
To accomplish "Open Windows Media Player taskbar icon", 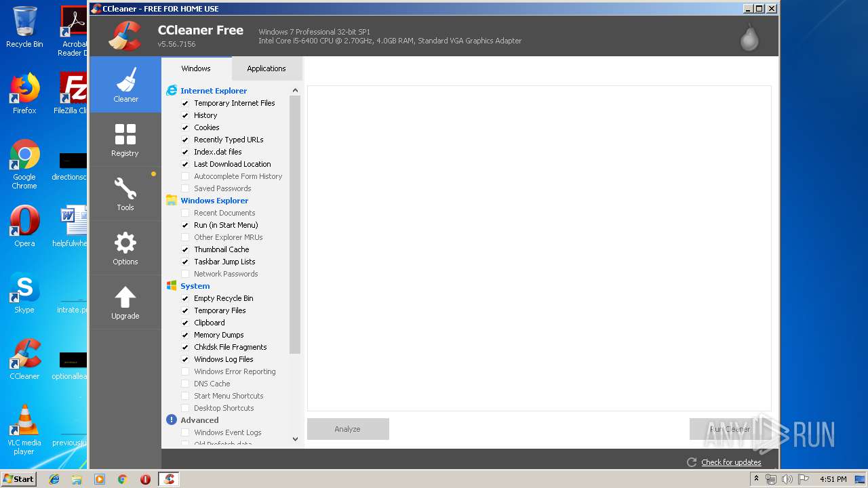I will pos(100,479).
